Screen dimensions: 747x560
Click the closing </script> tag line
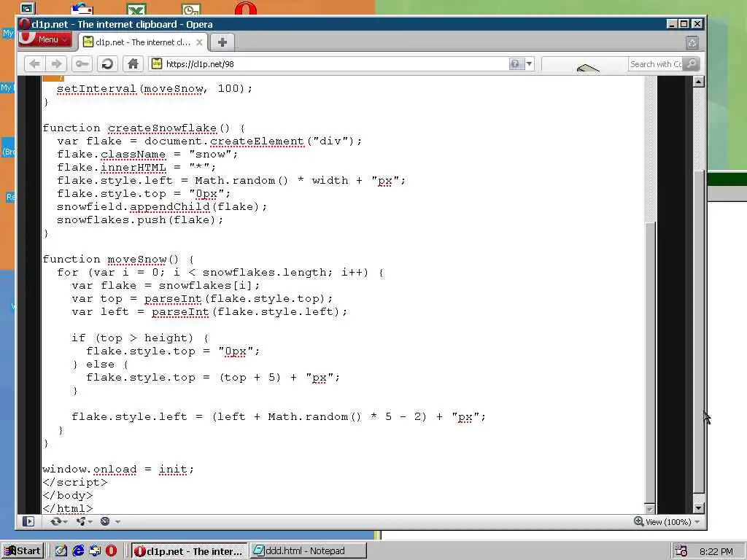75,483
